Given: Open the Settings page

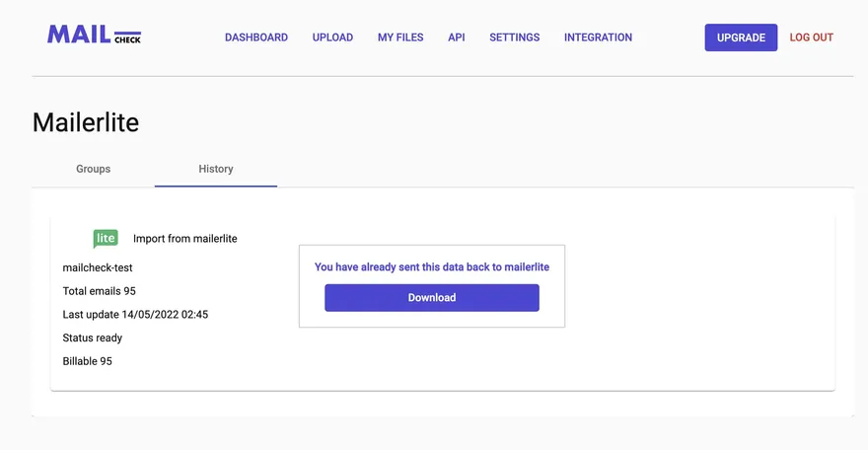Looking at the screenshot, I should point(514,37).
